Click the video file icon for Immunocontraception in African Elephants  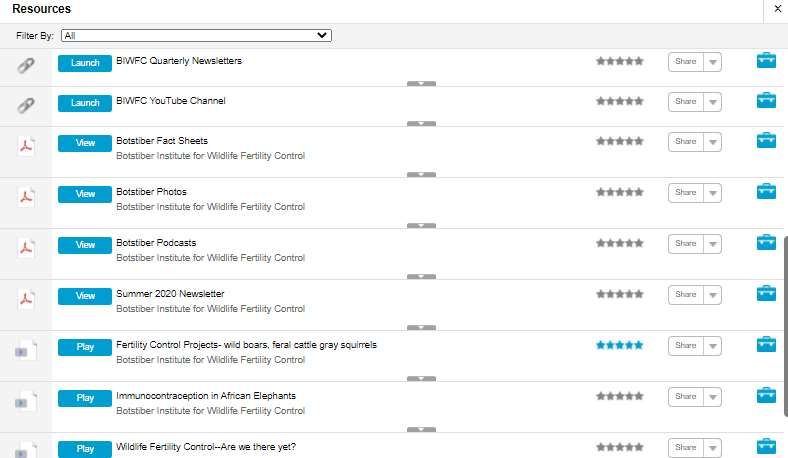coord(26,401)
